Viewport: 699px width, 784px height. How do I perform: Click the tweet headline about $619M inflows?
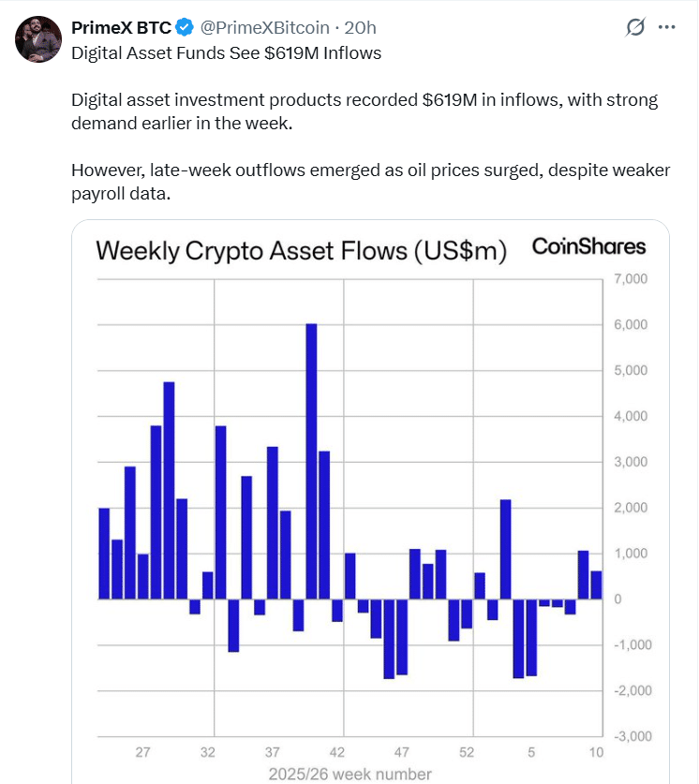(x=225, y=53)
